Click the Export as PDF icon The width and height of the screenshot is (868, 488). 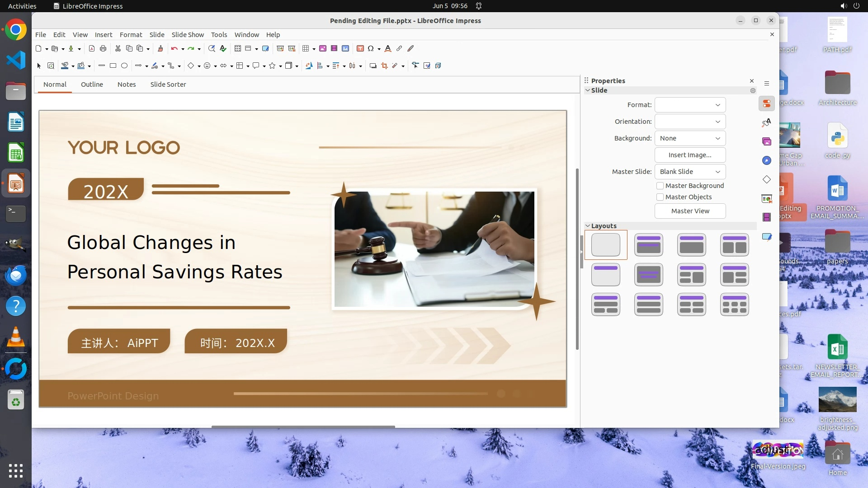[92, 48]
